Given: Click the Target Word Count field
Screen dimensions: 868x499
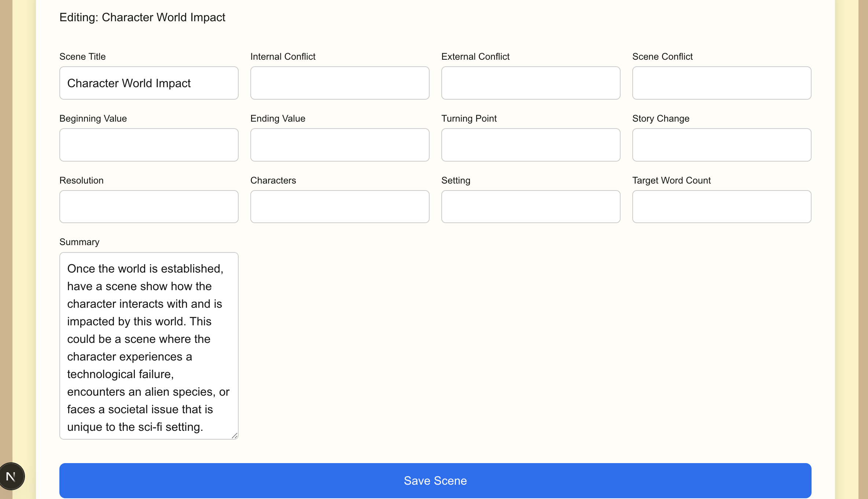Looking at the screenshot, I should tap(722, 207).
